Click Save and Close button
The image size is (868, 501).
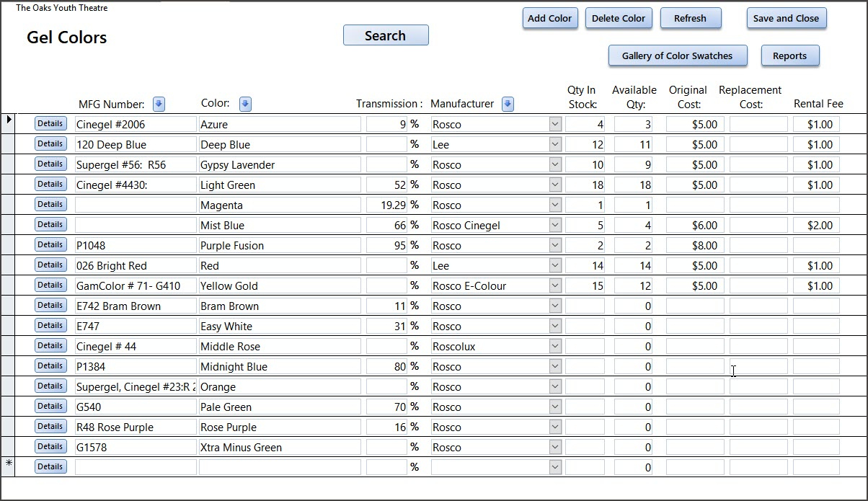click(x=787, y=18)
